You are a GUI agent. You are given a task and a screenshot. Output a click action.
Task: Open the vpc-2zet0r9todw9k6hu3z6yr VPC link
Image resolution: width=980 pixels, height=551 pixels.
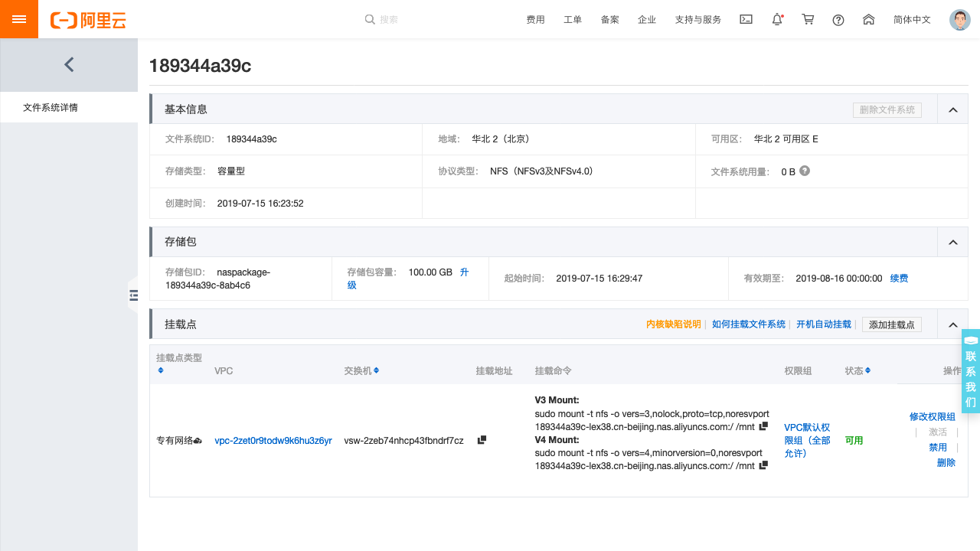click(273, 441)
